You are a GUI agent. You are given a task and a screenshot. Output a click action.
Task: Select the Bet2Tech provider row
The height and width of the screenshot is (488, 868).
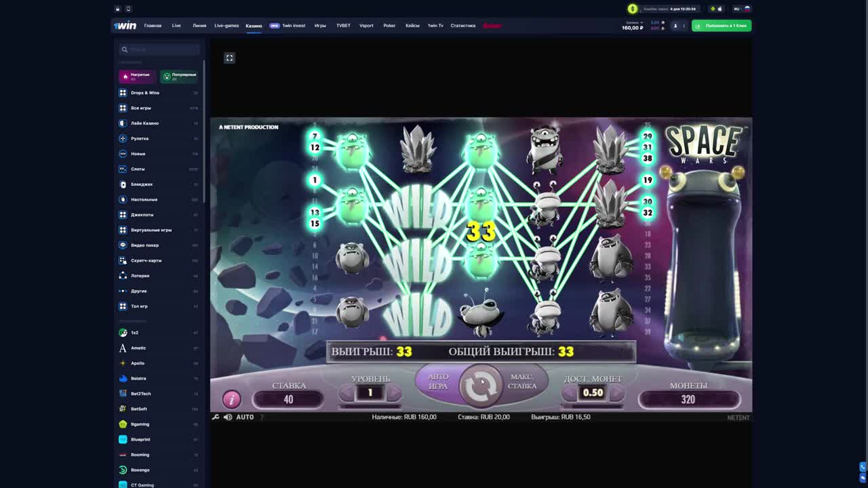click(x=159, y=394)
